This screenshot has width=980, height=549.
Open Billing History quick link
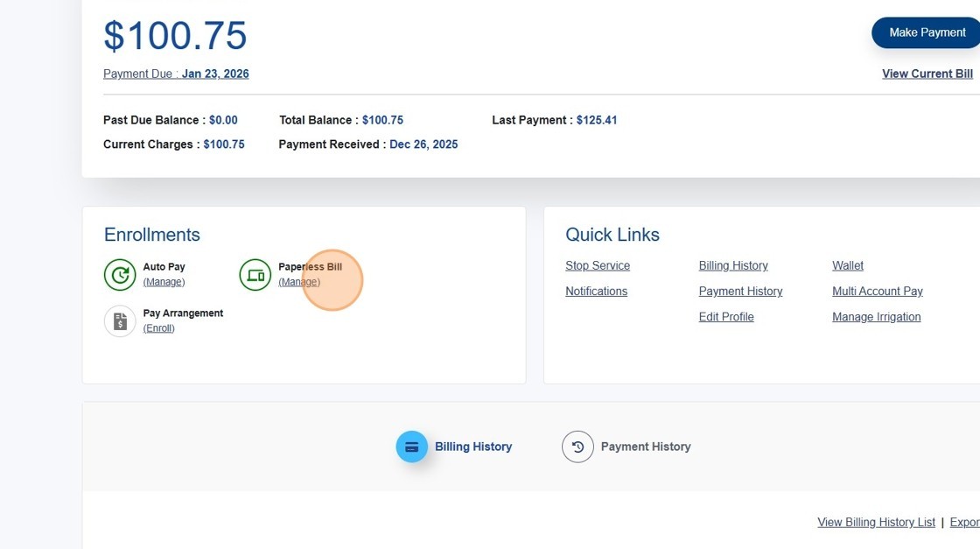732,265
